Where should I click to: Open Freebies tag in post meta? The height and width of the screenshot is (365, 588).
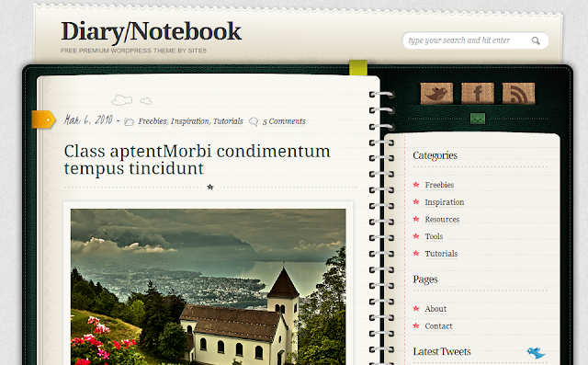pos(153,121)
